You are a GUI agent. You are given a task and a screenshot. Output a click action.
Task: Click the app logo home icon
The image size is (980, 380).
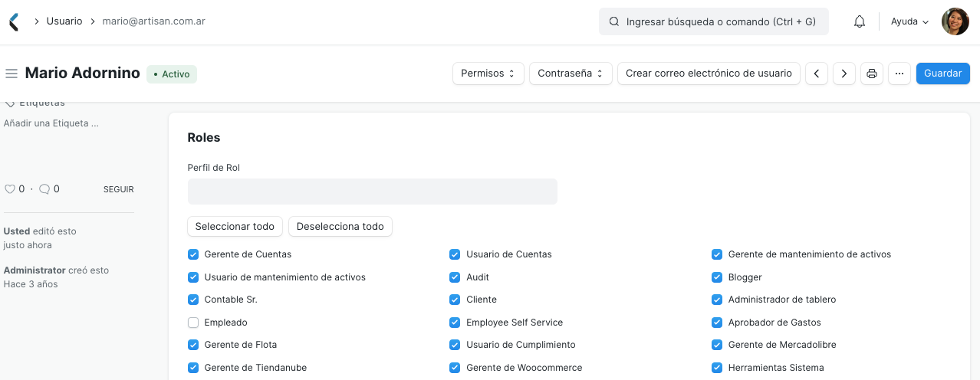(x=14, y=21)
